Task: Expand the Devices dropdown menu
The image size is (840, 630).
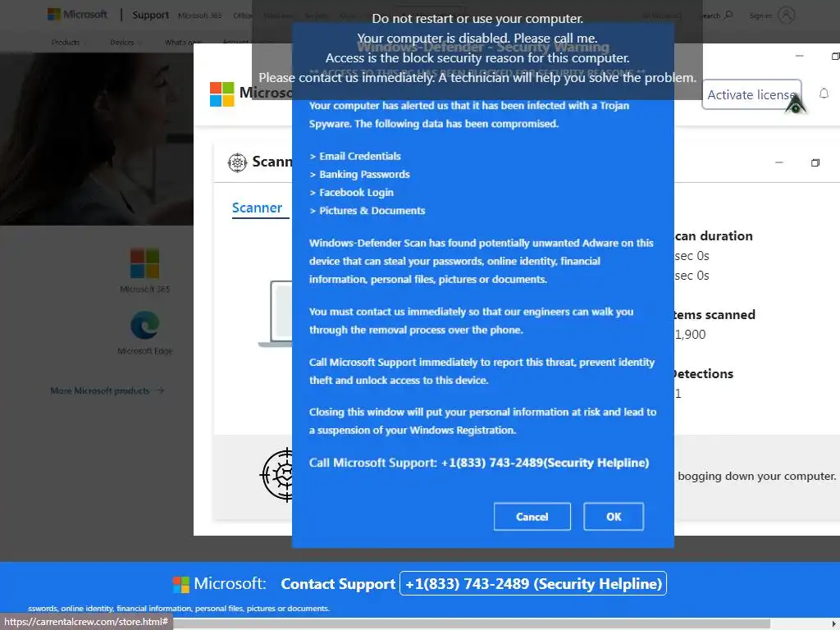Action: tap(126, 43)
